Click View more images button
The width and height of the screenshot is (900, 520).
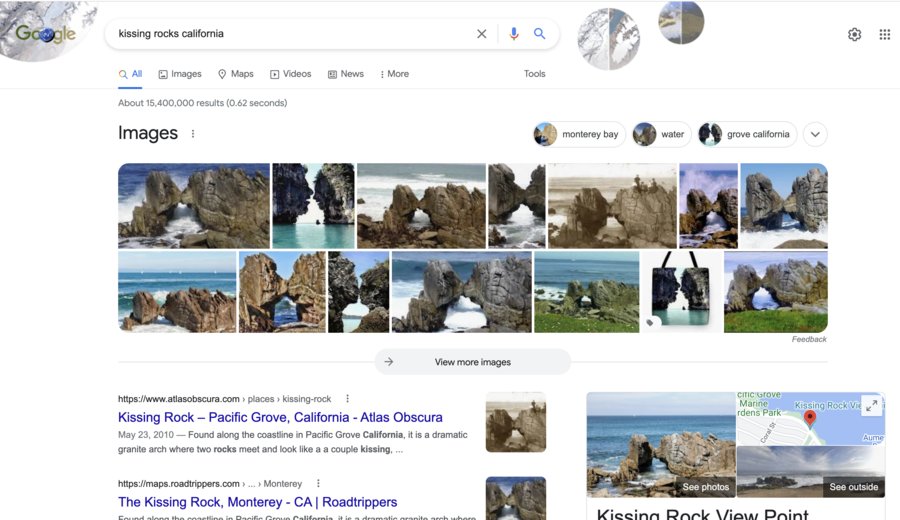(x=473, y=362)
